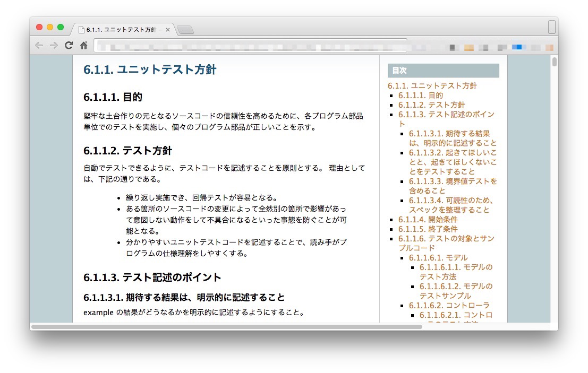Close the ユニットテスト方針 tab
The width and height of the screenshot is (588, 373).
click(x=168, y=30)
